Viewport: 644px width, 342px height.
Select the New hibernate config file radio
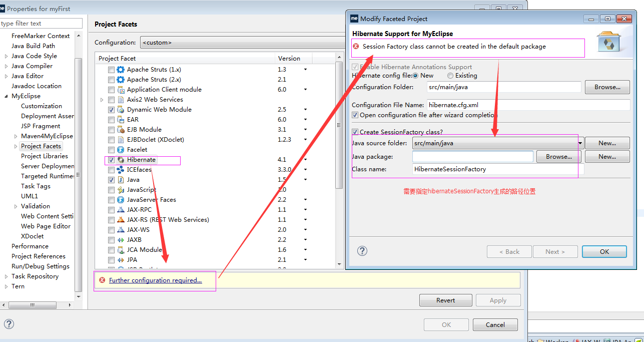click(415, 76)
